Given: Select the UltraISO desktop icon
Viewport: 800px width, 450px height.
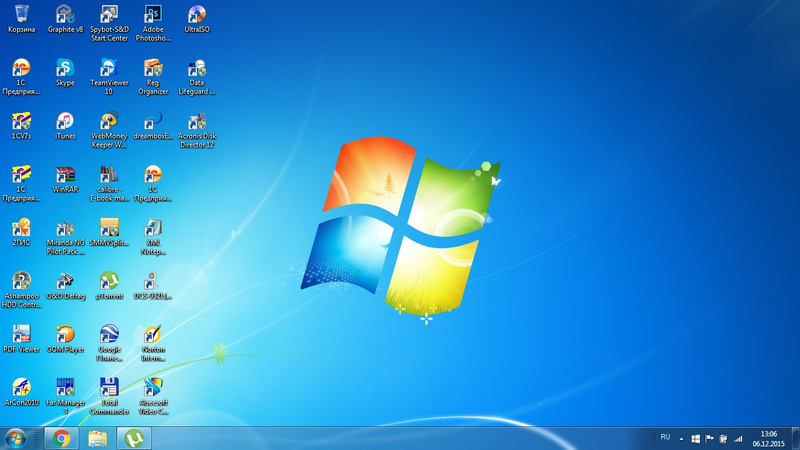Looking at the screenshot, I should click(197, 15).
